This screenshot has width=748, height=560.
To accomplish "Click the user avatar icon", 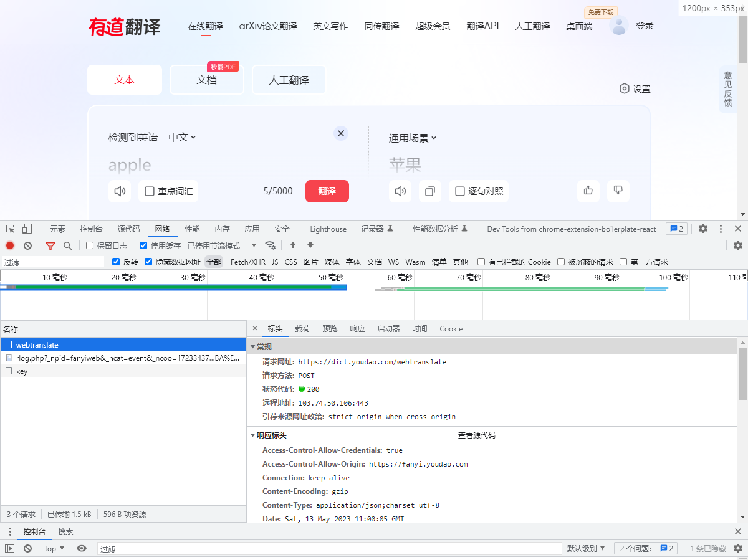I will (618, 26).
